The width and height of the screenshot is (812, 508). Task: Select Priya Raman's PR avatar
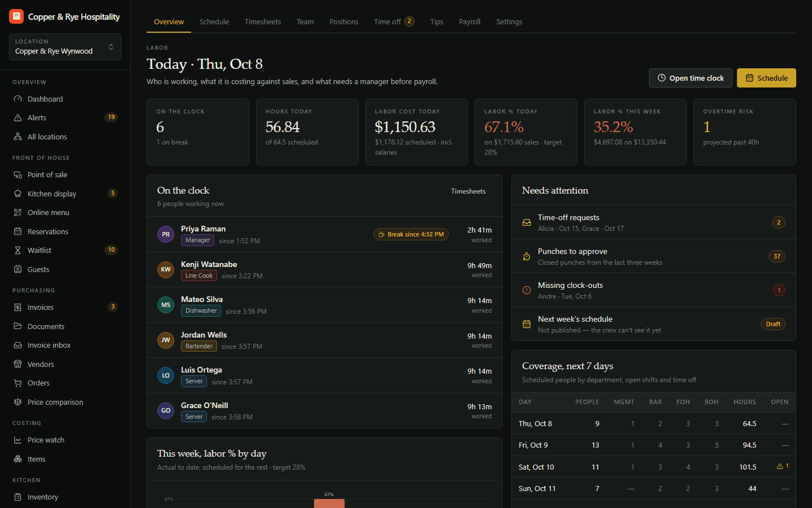pyautogui.click(x=166, y=234)
